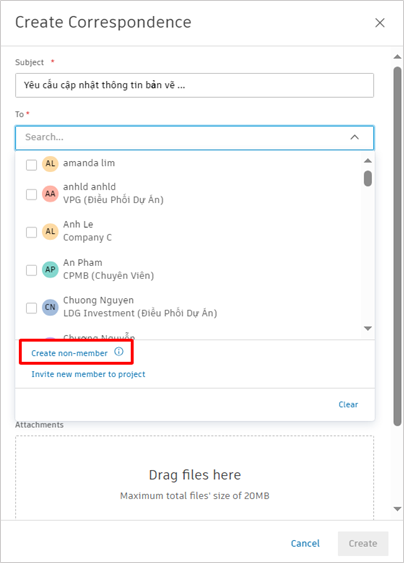Click the AA avatar for anhld anhld
The image size is (404, 563).
[50, 194]
